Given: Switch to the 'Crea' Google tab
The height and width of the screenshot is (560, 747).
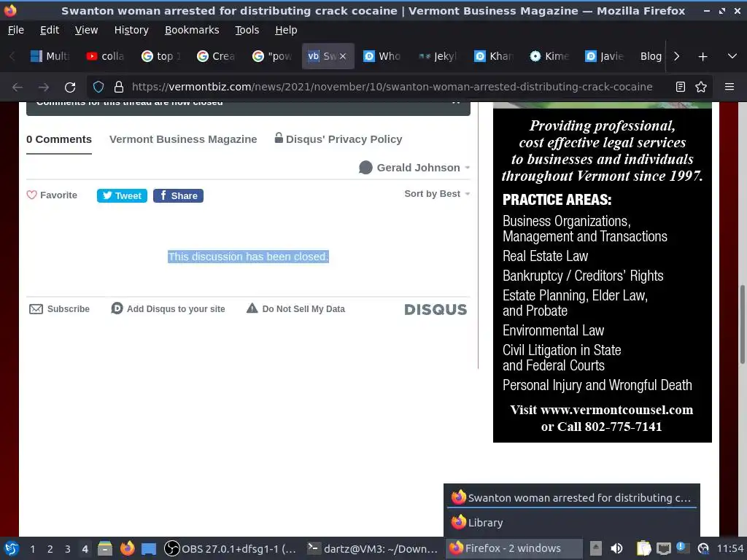Looking at the screenshot, I should click(x=216, y=56).
